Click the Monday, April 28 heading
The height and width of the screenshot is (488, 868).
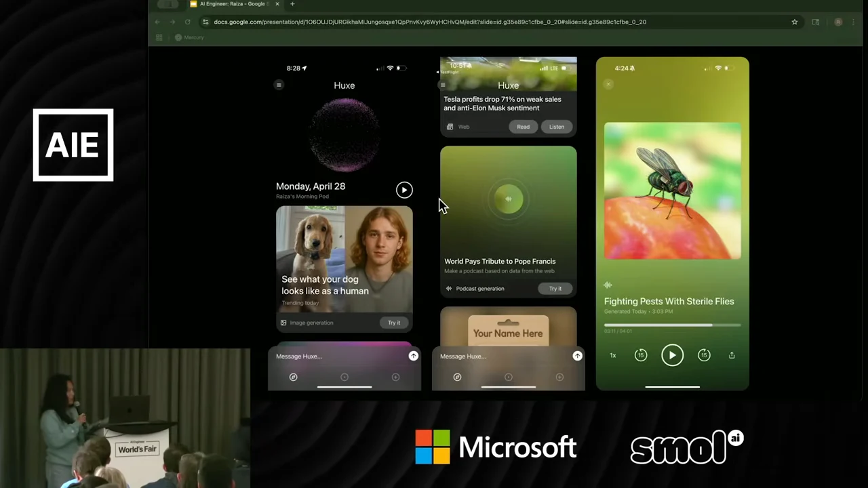[x=311, y=186]
